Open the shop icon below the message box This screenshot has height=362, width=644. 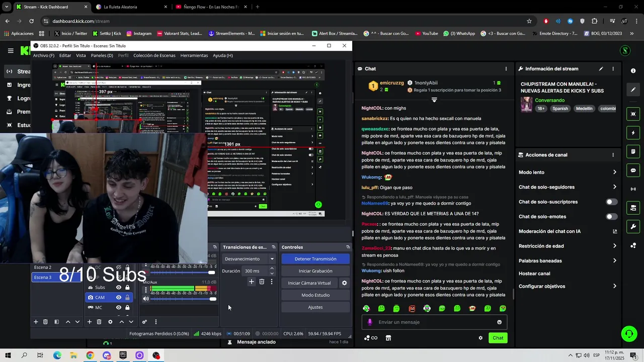(x=388, y=338)
